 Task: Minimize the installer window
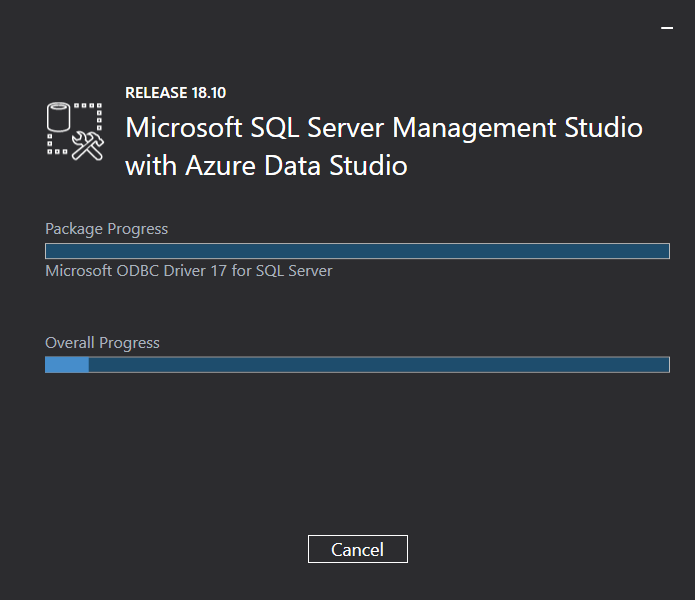pos(667,27)
